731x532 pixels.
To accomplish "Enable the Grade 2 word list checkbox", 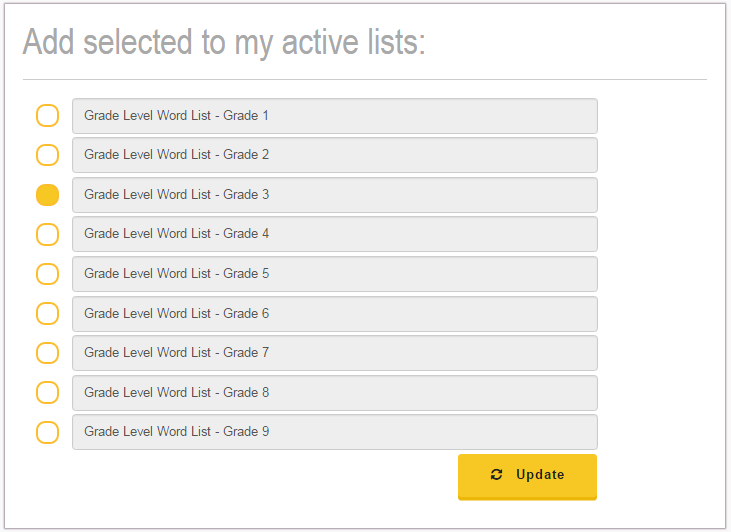I will pos(47,155).
